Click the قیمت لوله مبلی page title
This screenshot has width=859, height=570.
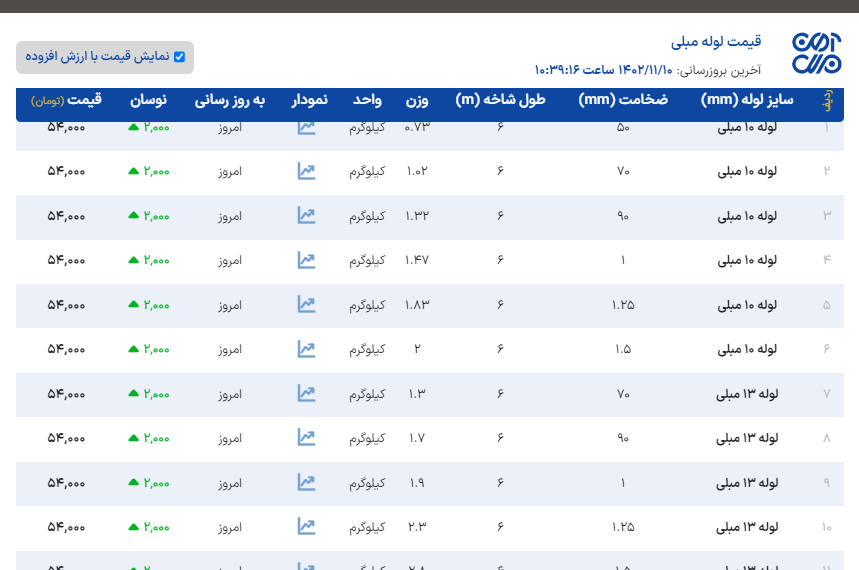[x=716, y=42]
